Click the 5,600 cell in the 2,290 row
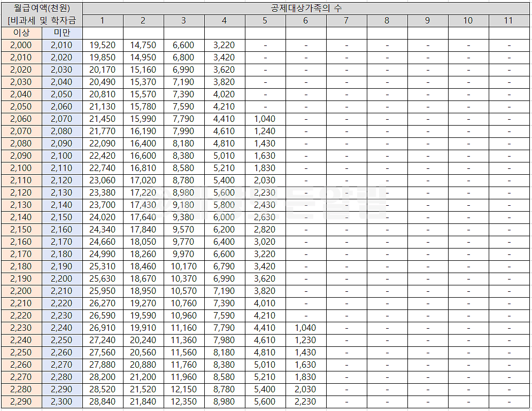 click(x=265, y=402)
